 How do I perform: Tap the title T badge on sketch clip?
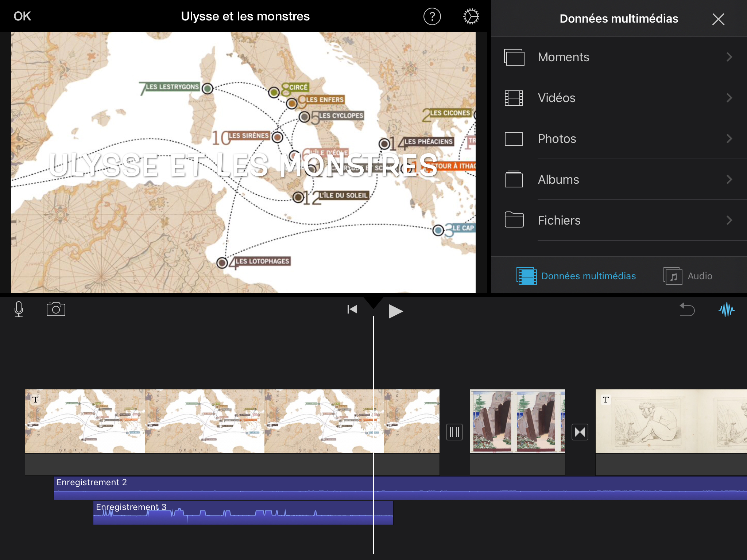coord(606,400)
